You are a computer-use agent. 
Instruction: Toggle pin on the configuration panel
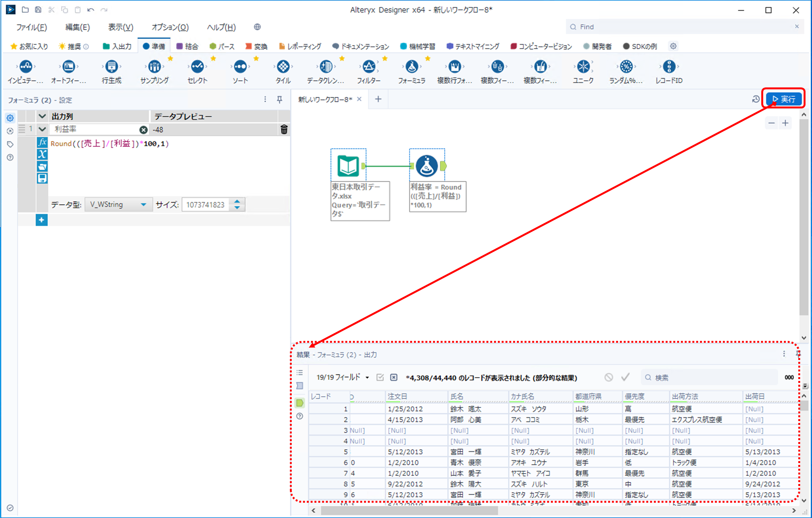point(280,100)
